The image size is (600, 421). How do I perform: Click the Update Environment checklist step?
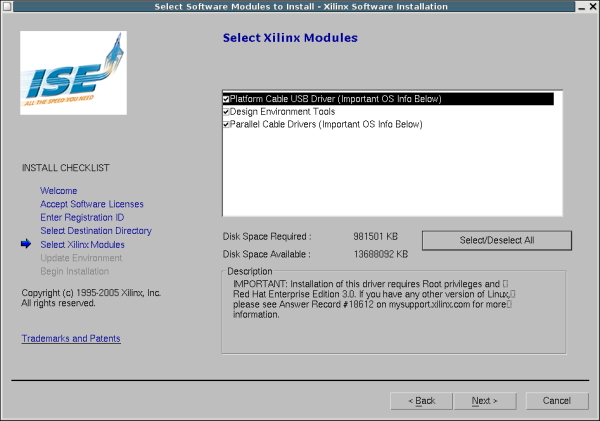tap(81, 258)
